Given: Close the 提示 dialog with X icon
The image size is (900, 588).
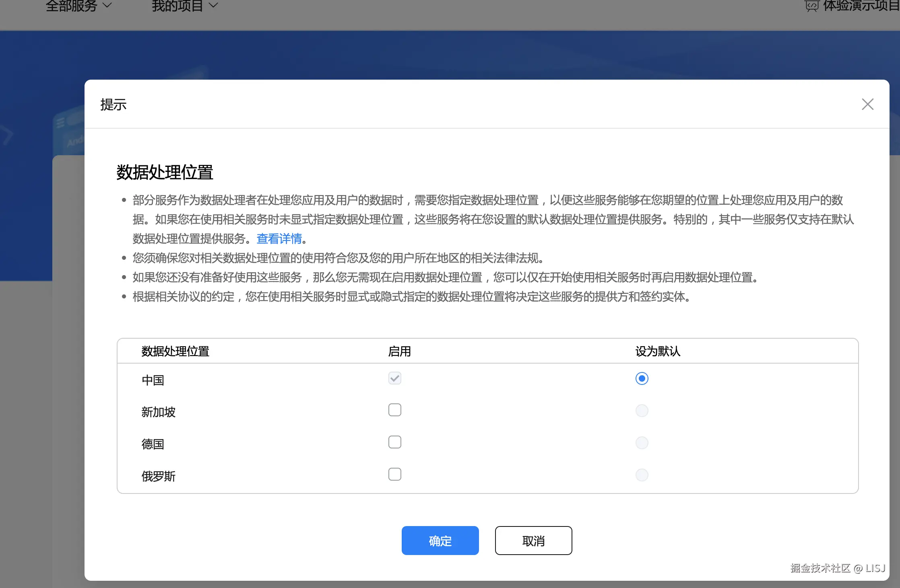Looking at the screenshot, I should click(x=867, y=104).
